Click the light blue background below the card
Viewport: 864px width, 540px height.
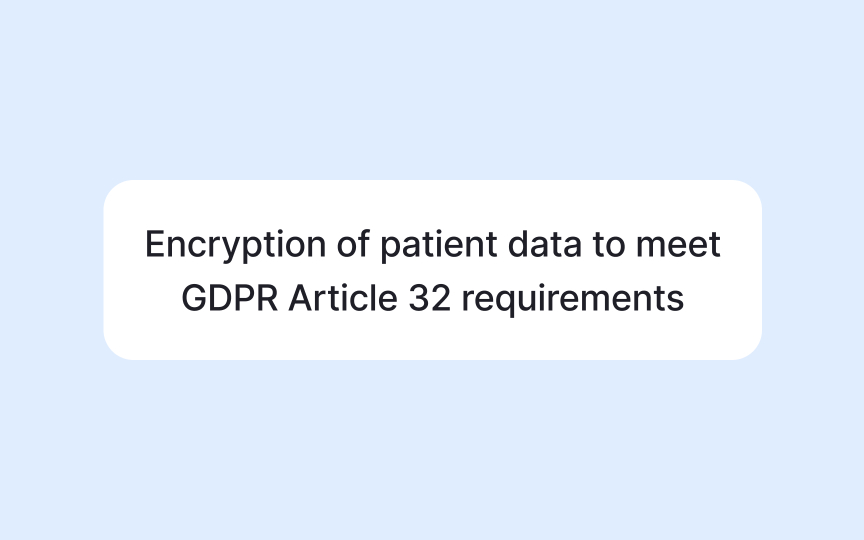432,450
